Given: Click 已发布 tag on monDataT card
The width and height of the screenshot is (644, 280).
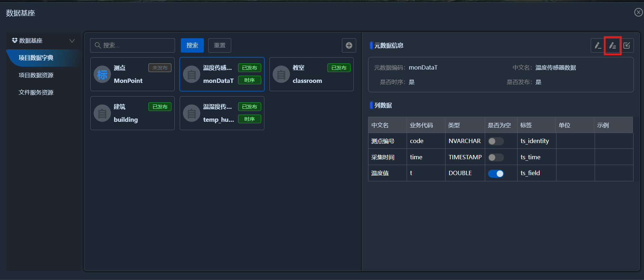Looking at the screenshot, I should 250,68.
